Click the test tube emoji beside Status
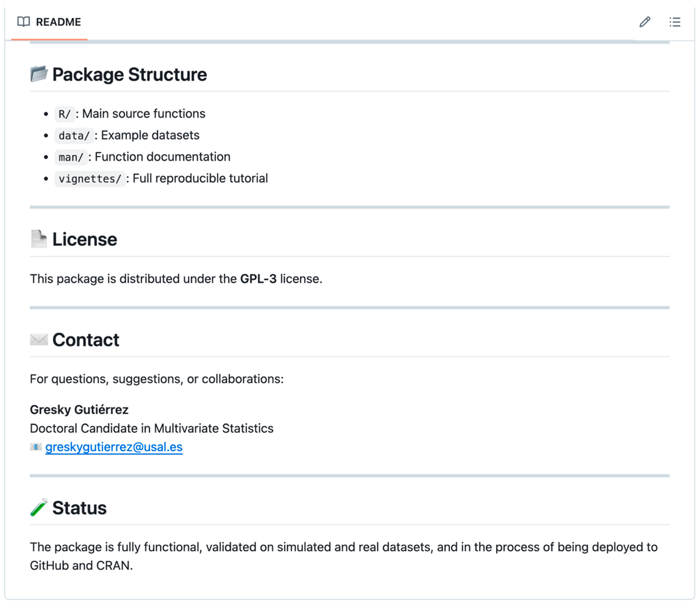Image resolution: width=700 pixels, height=604 pixels. coord(39,508)
